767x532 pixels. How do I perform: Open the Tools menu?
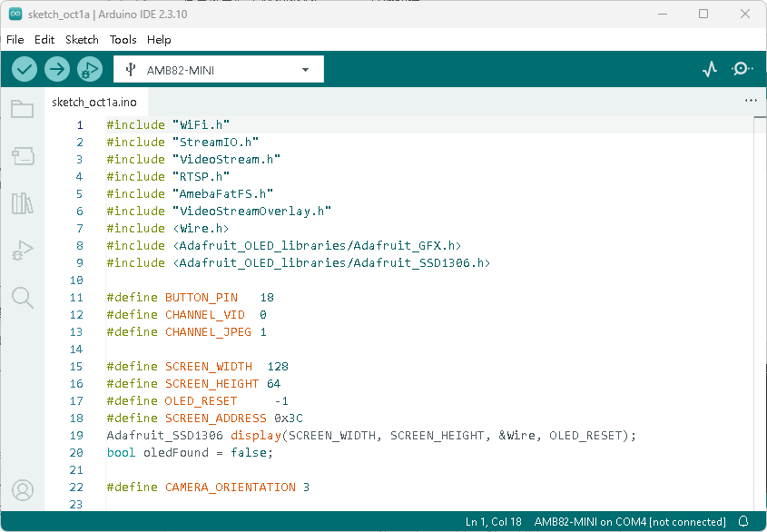[x=123, y=40]
